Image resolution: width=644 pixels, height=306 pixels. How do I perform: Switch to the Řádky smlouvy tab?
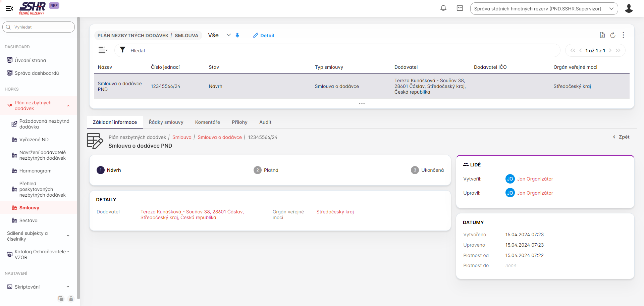tap(166, 122)
